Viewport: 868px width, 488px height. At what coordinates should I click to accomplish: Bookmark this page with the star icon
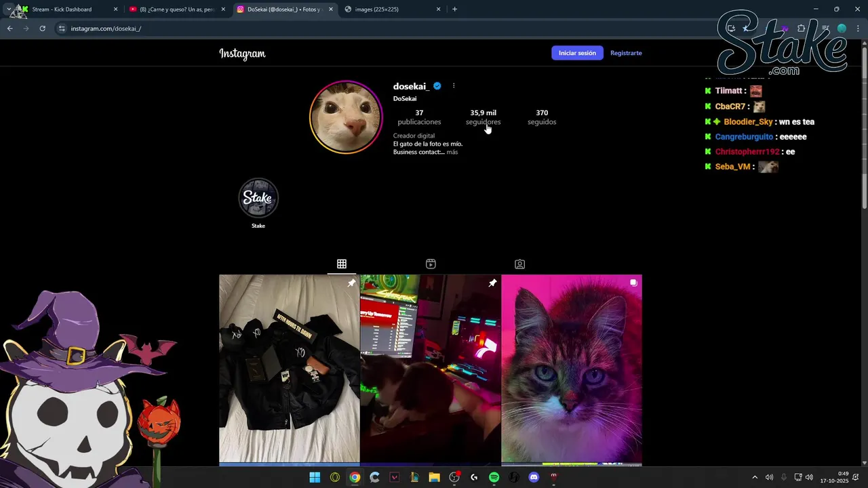pyautogui.click(x=746, y=28)
